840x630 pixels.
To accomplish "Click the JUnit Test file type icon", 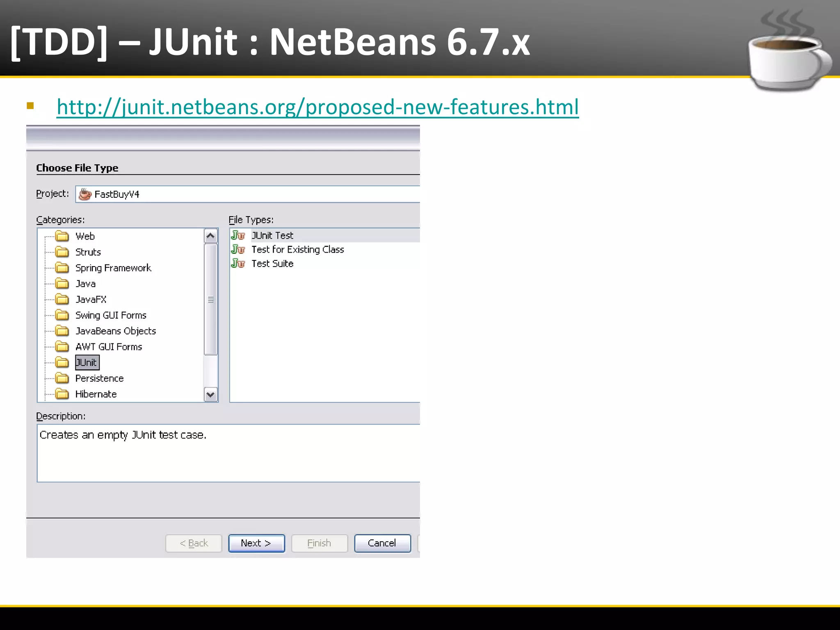I will (x=238, y=235).
